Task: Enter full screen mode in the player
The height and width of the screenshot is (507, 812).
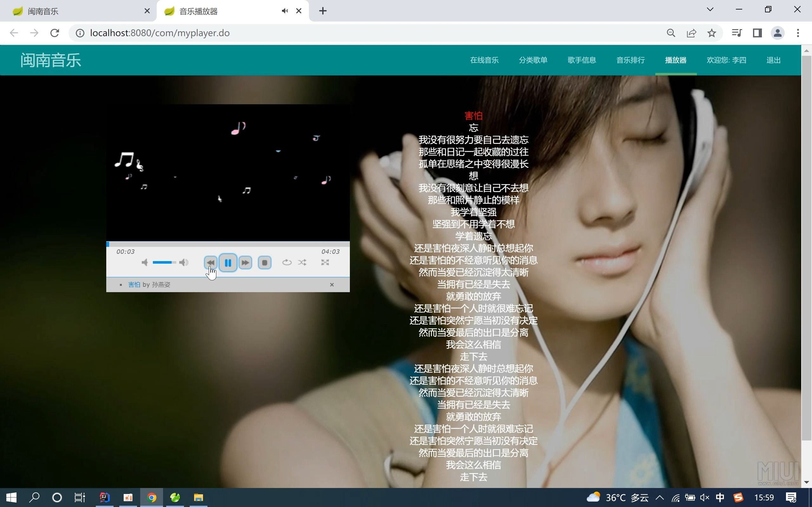Action: (x=325, y=262)
